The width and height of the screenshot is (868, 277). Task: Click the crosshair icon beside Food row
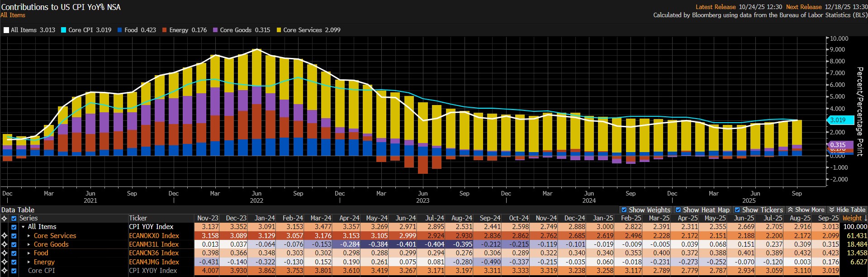click(x=5, y=253)
